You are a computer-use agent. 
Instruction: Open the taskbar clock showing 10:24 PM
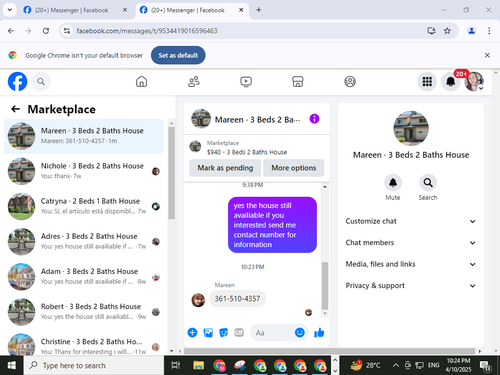click(x=458, y=365)
